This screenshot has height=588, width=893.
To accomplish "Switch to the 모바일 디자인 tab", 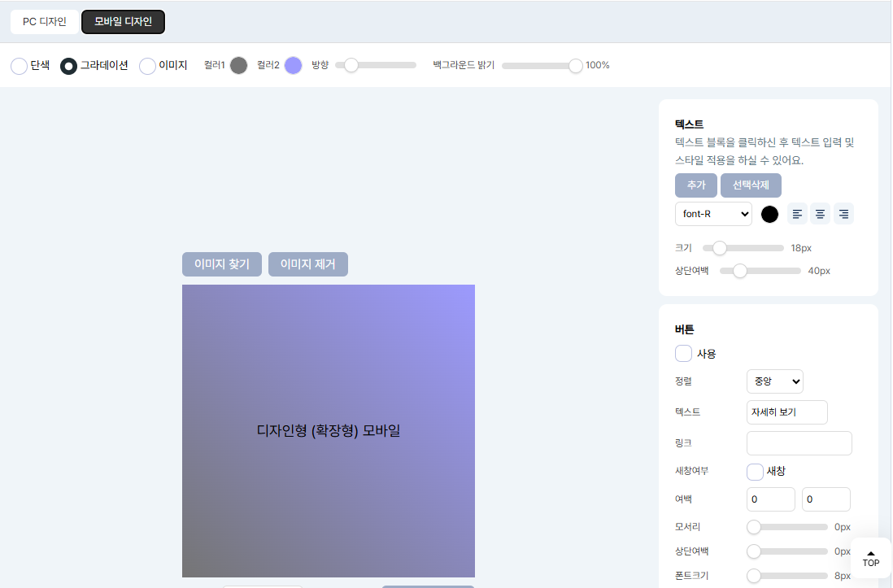I will click(x=123, y=22).
